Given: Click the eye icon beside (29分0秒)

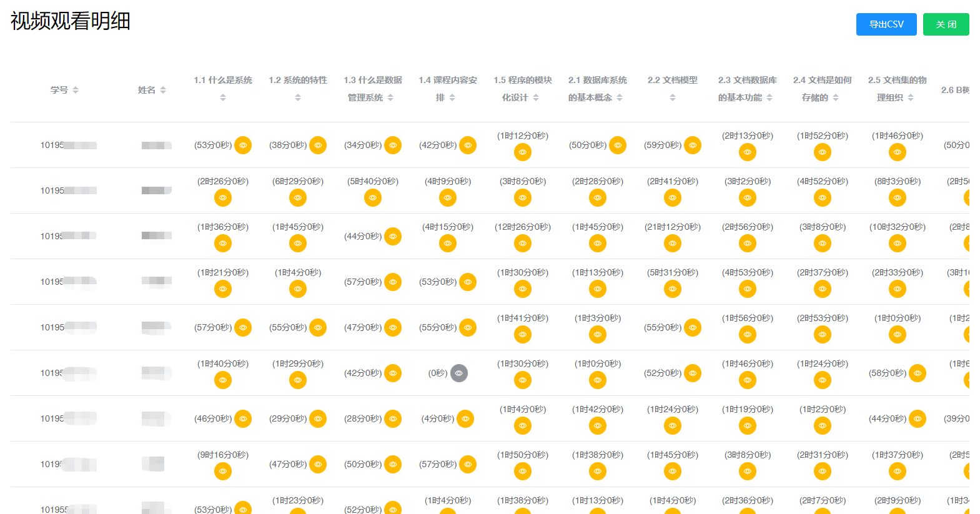Looking at the screenshot, I should point(318,418).
